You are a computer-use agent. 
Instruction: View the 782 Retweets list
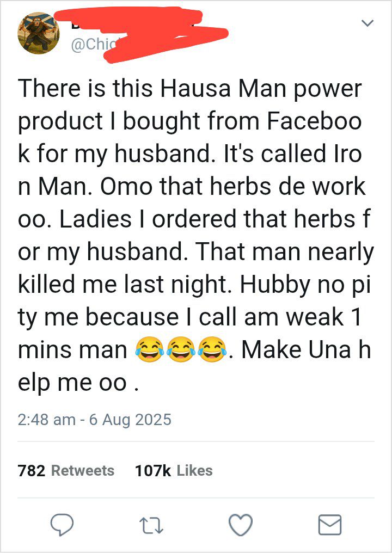click(66, 470)
